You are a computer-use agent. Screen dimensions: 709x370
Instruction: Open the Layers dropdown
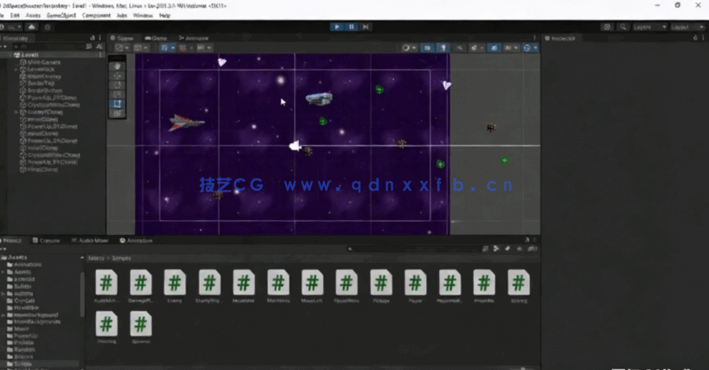(649, 27)
